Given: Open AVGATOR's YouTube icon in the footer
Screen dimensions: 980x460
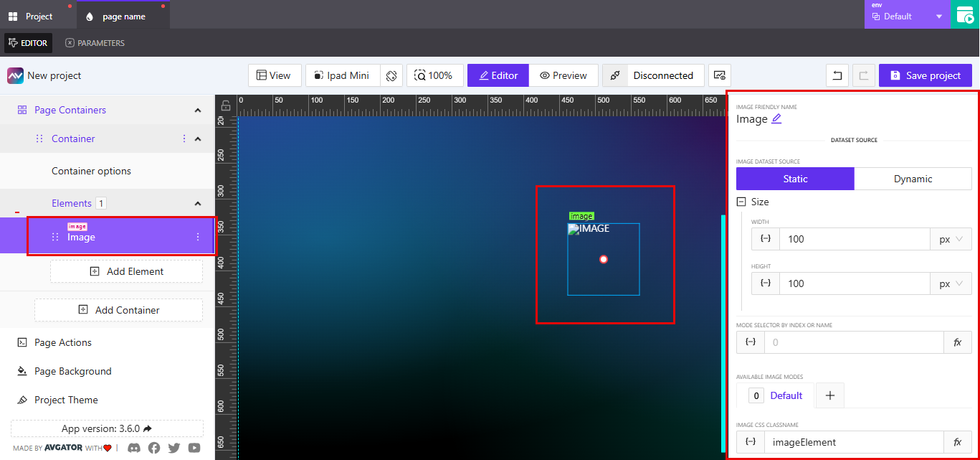Looking at the screenshot, I should 194,448.
